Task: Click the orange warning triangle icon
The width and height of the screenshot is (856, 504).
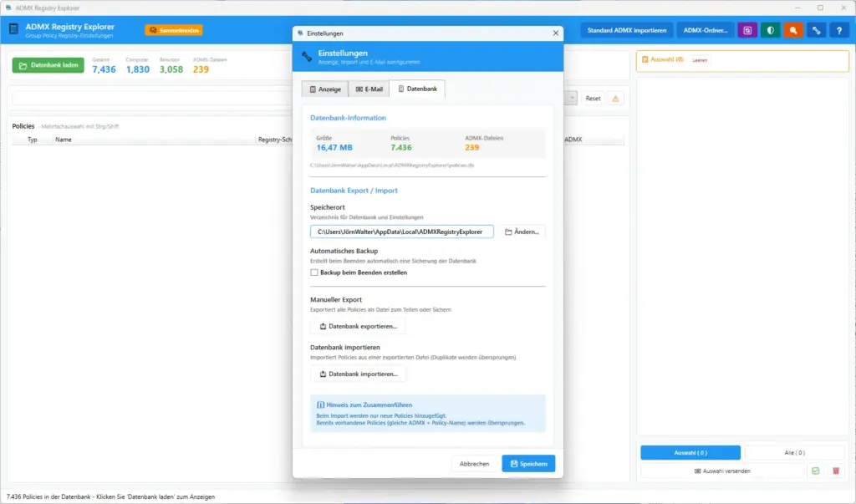Action: (616, 98)
